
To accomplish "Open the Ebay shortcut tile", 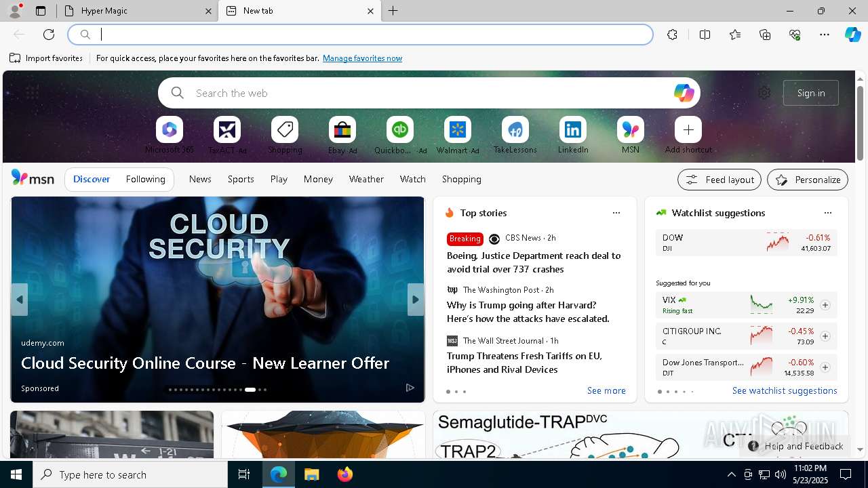I will click(342, 129).
